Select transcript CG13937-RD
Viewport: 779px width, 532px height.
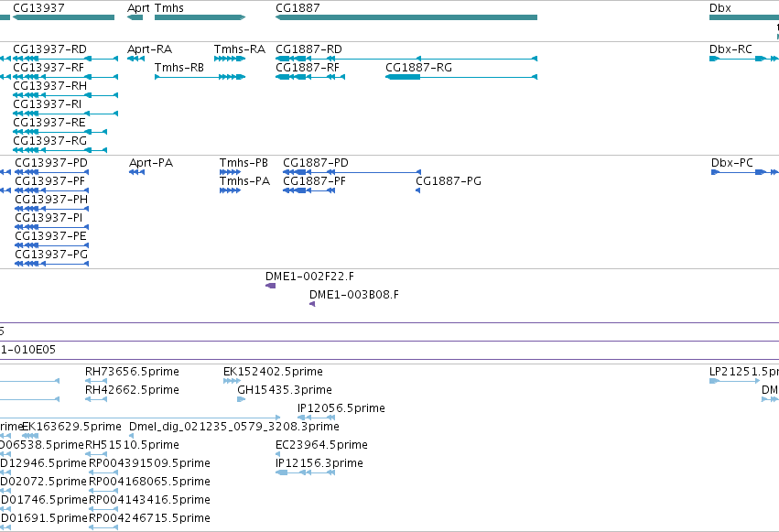click(49, 49)
